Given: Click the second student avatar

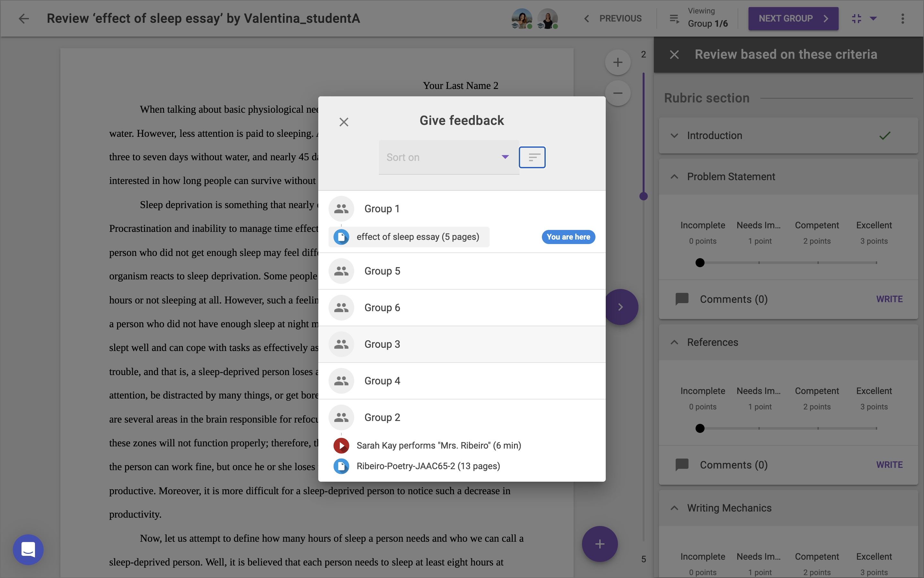Looking at the screenshot, I should 548,18.
